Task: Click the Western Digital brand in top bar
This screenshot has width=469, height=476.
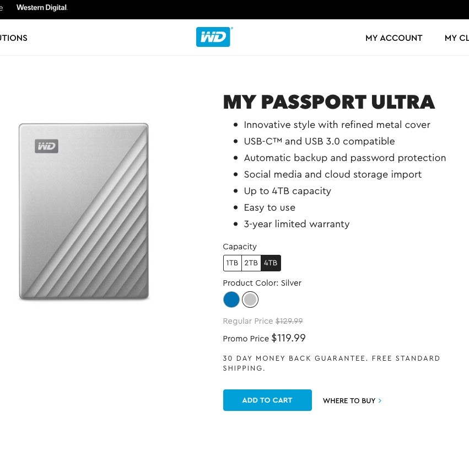Action: 42,8
